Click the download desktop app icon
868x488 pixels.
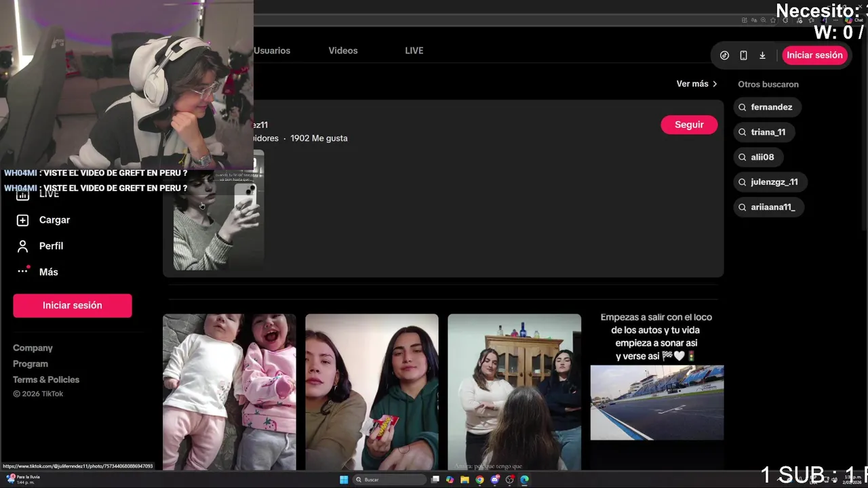coord(762,56)
